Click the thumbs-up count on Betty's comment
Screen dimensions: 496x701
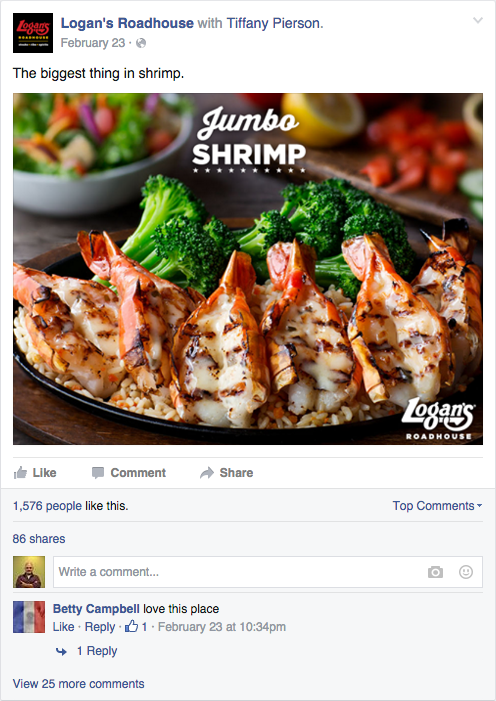click(136, 627)
